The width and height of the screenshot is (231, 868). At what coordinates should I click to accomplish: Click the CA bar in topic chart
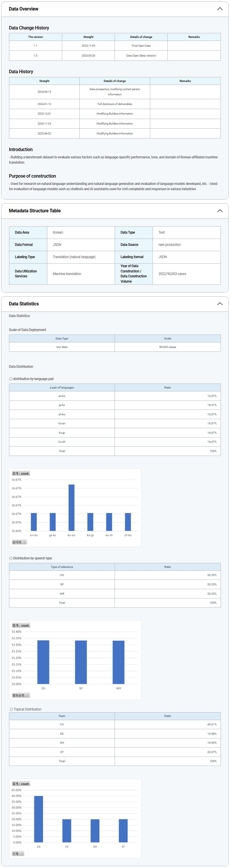[38, 819]
